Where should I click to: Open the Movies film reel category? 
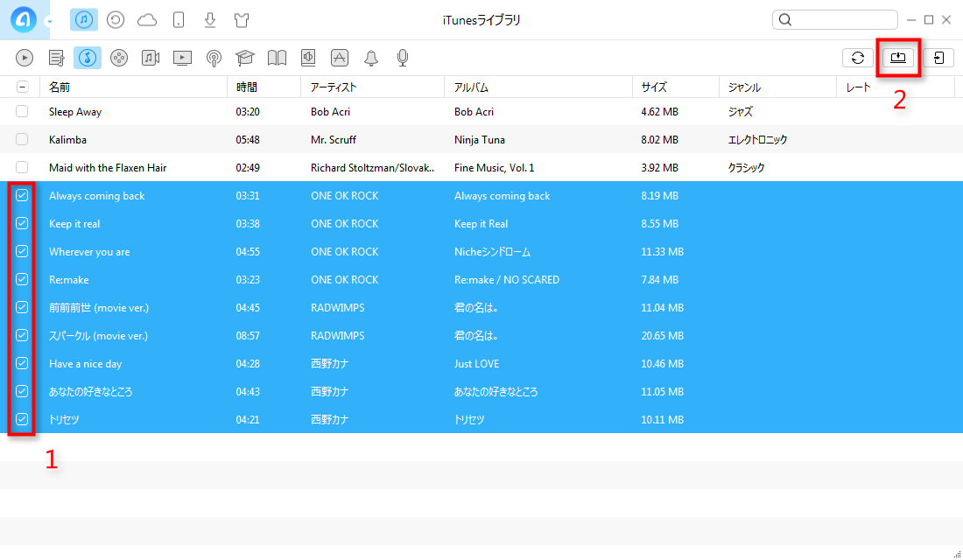pyautogui.click(x=119, y=58)
